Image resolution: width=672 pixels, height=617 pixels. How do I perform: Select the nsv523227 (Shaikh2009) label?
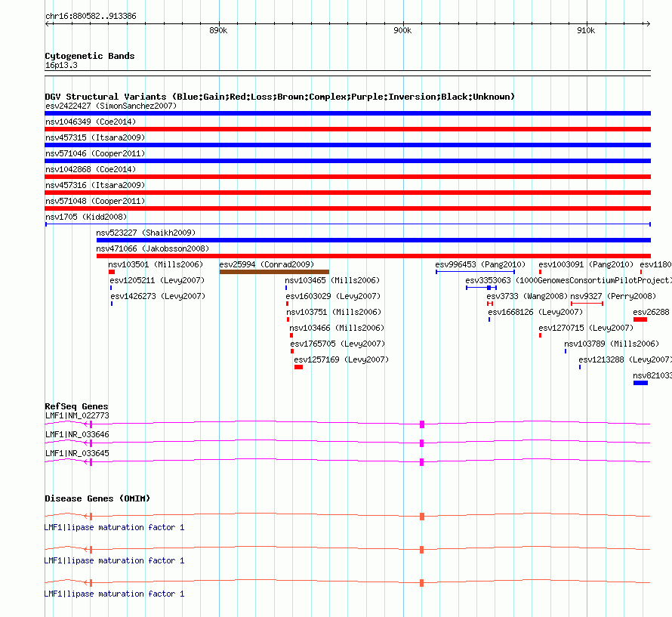tap(146, 233)
